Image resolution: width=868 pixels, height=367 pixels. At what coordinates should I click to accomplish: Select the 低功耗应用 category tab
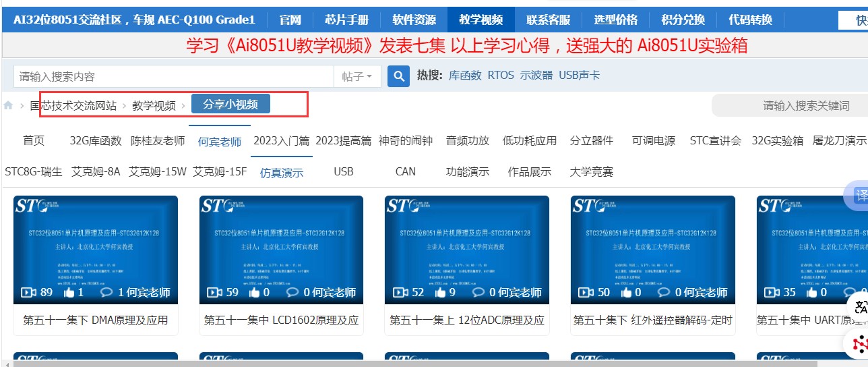coord(530,140)
